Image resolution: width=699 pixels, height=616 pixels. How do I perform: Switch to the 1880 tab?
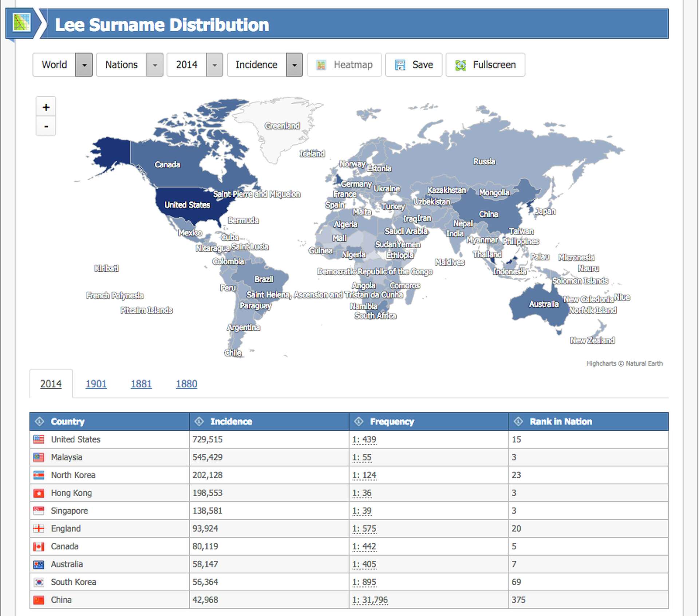pyautogui.click(x=186, y=384)
